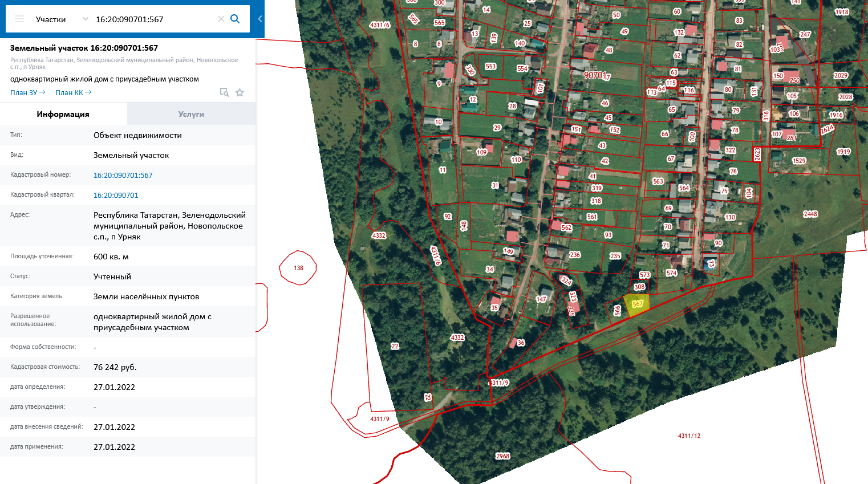
Task: Open the hamburger menu in search bar
Action: (x=19, y=19)
